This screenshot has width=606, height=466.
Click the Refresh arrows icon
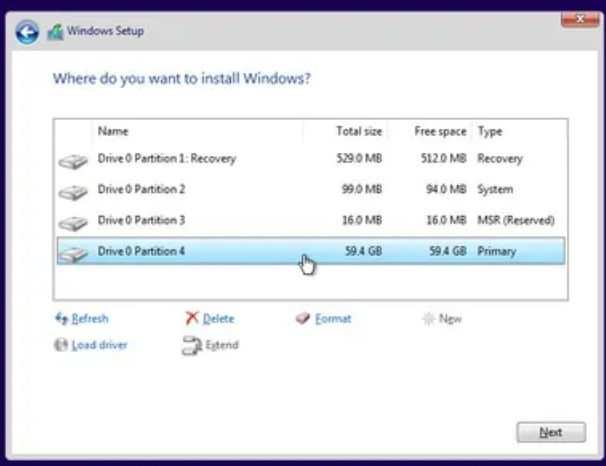tap(61, 319)
